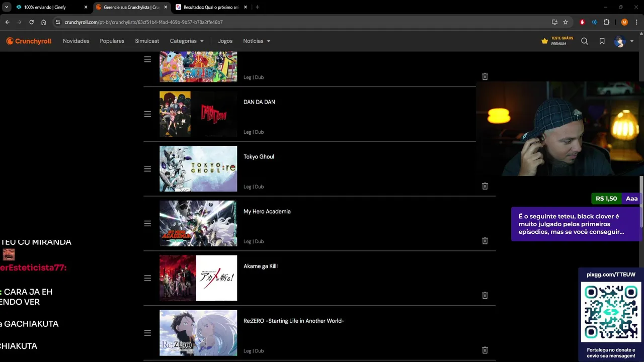Screen dimensions: 644x362
Task: Delete One Piece entry with trash icon
Action: (485, 76)
